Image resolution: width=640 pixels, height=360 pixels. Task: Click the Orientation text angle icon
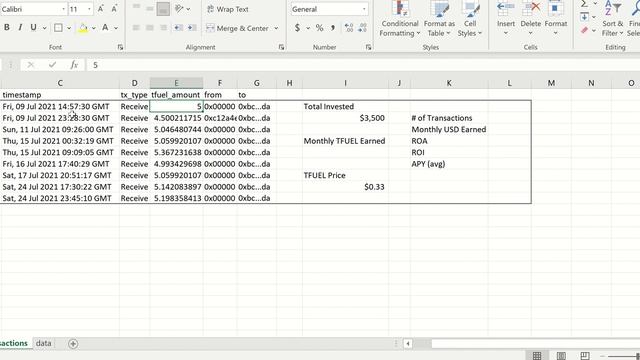[179, 9]
